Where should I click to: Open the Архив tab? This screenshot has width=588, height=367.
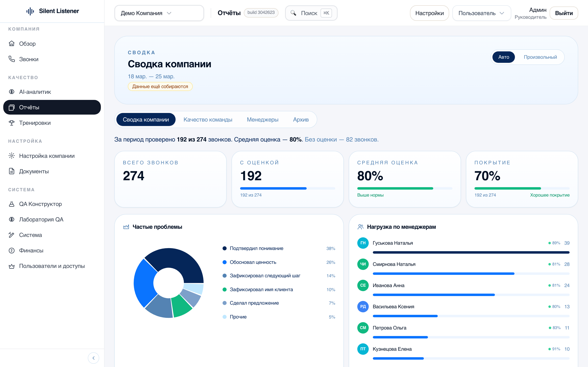(x=301, y=120)
